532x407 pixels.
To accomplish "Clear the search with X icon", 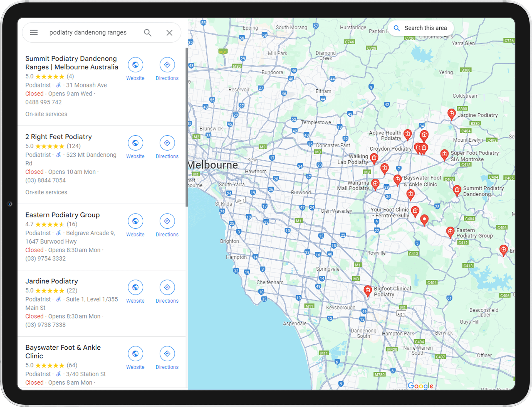I will coord(169,33).
